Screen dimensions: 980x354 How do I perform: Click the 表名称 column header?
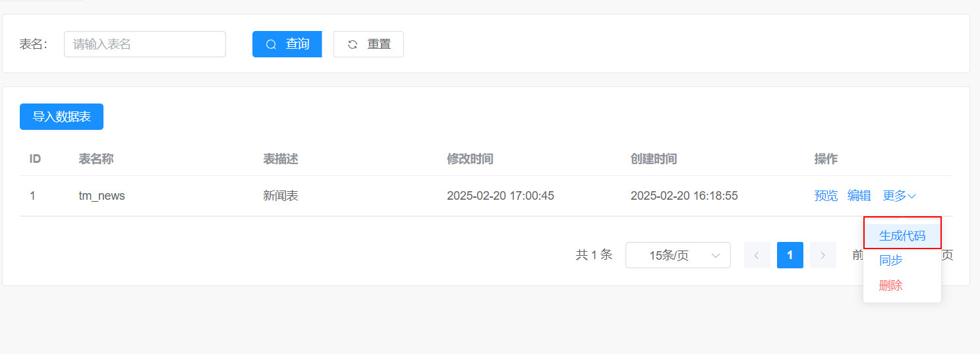[x=96, y=159]
